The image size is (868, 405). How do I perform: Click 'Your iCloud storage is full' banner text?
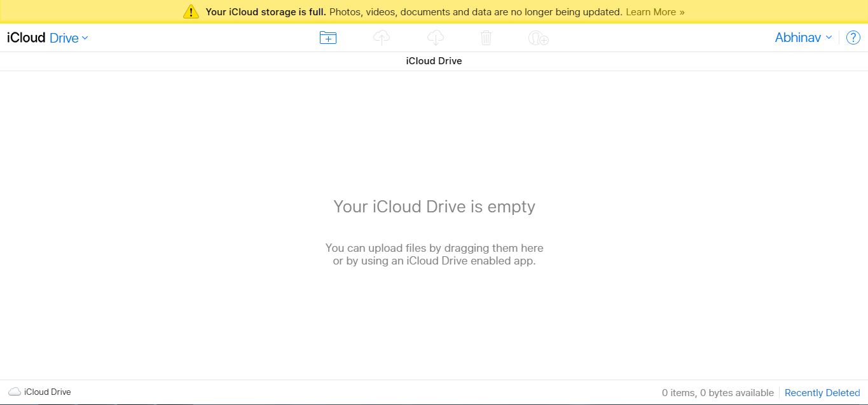[266, 12]
